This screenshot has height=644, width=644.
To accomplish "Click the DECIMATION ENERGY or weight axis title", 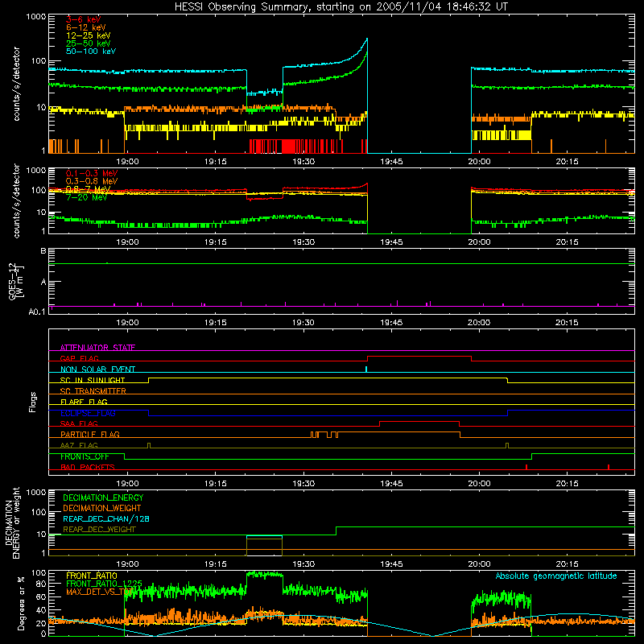I will pos(12,522).
